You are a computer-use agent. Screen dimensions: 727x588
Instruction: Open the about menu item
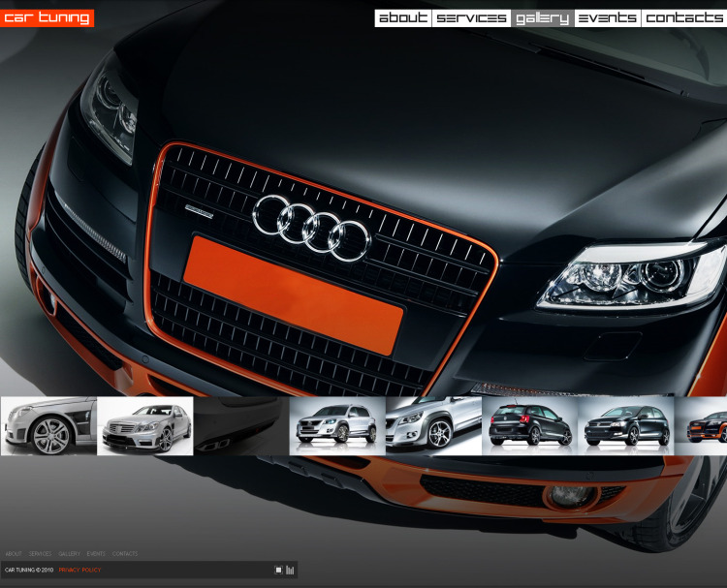pos(403,18)
